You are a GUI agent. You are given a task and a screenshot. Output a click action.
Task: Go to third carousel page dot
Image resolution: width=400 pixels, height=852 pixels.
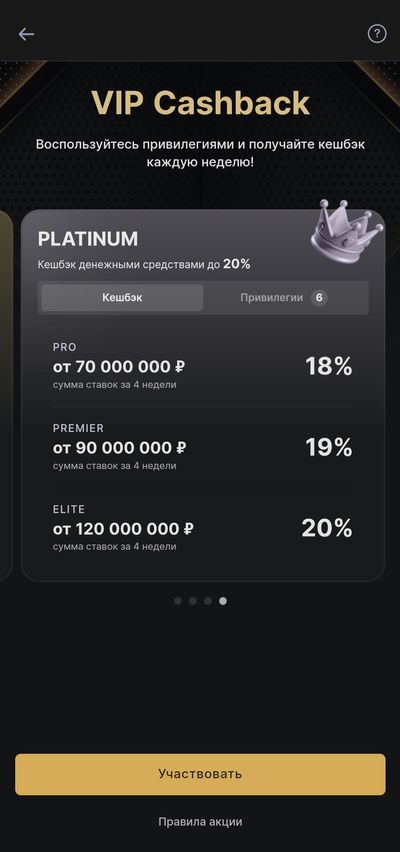208,601
